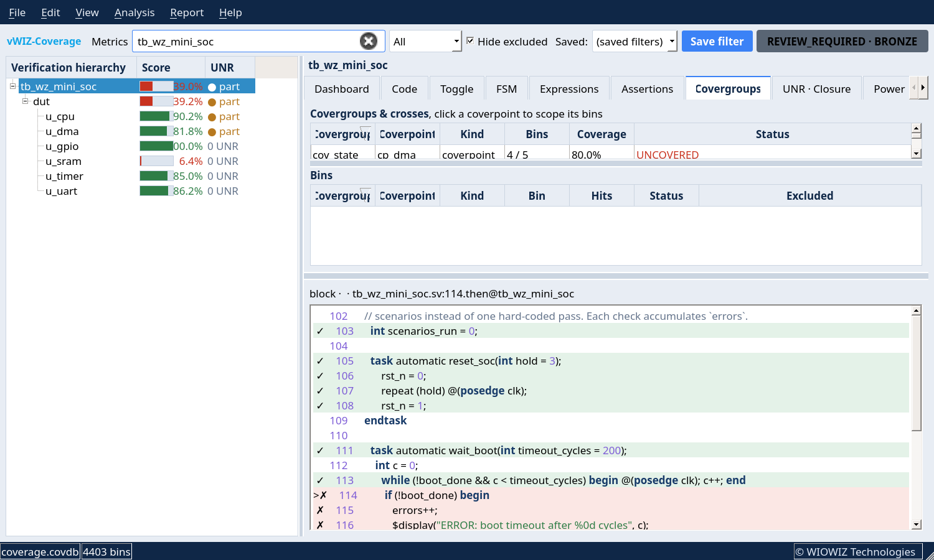
Task: Toggle the Hide excluded checkbox
Action: pos(470,40)
